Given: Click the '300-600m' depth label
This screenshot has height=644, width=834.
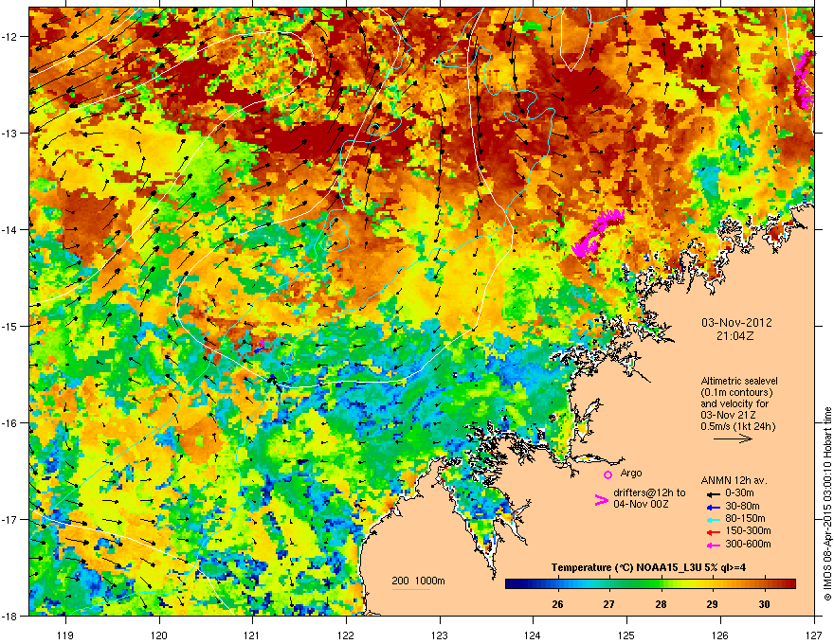Looking at the screenshot, I should point(748,545).
